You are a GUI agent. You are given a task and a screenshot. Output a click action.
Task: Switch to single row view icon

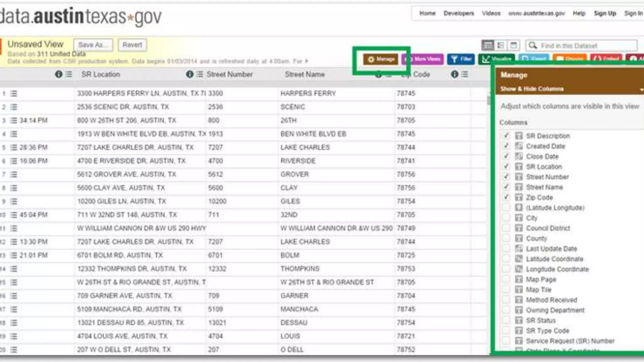514,46
